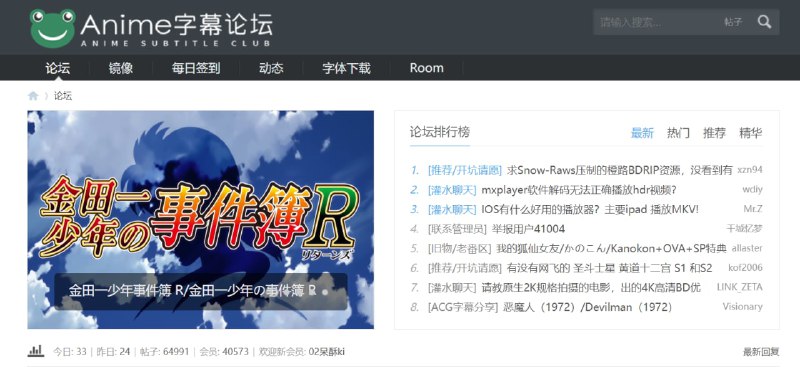View user Mr.Z profile

[753, 209]
